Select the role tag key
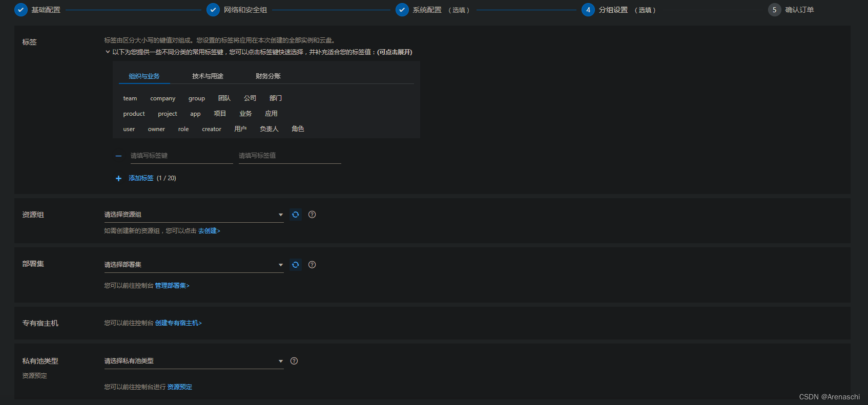The image size is (868, 405). 183,129
